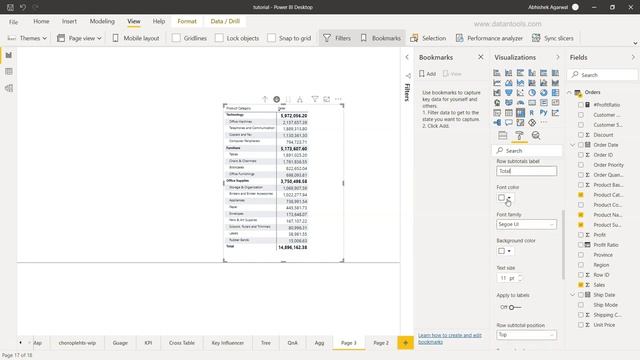The width and height of the screenshot is (640, 360).
Task: Enable the Lock objects checkbox
Action: (x=219, y=38)
